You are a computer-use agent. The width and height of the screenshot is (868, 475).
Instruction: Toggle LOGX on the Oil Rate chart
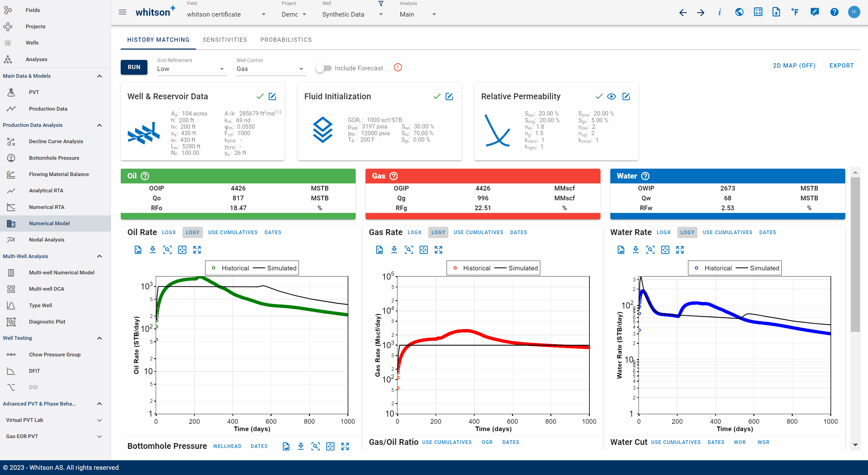169,232
